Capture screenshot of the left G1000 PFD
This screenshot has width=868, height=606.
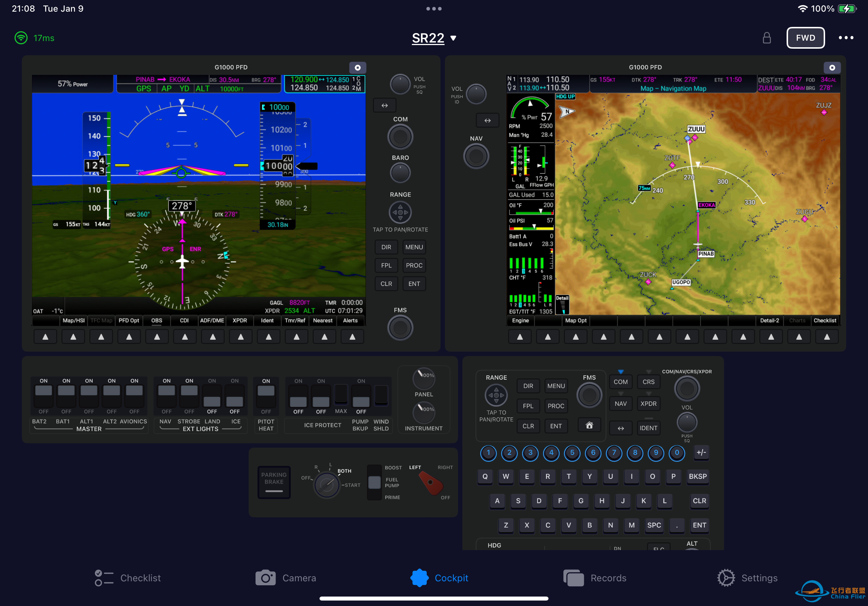point(358,68)
